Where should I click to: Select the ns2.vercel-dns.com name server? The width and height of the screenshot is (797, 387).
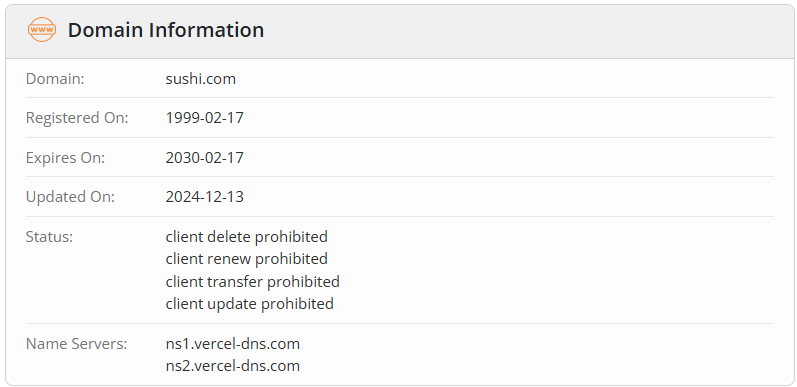point(233,366)
